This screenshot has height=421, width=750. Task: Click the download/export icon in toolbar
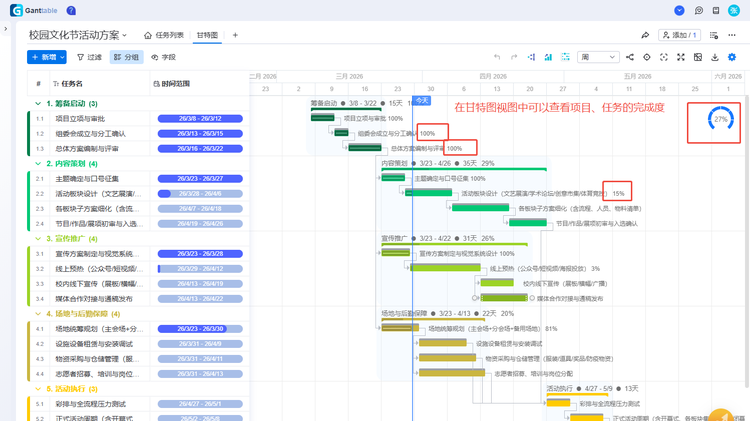pyautogui.click(x=715, y=57)
